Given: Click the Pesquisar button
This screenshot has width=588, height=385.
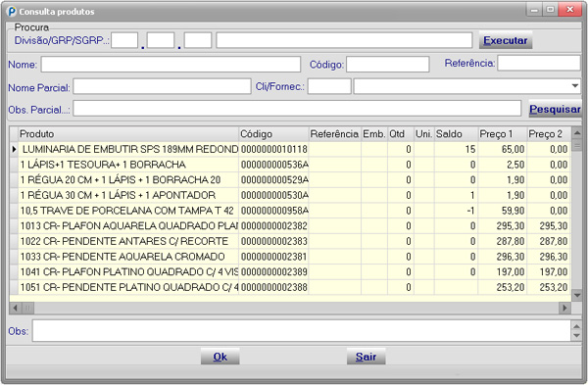Looking at the screenshot, I should (555, 109).
